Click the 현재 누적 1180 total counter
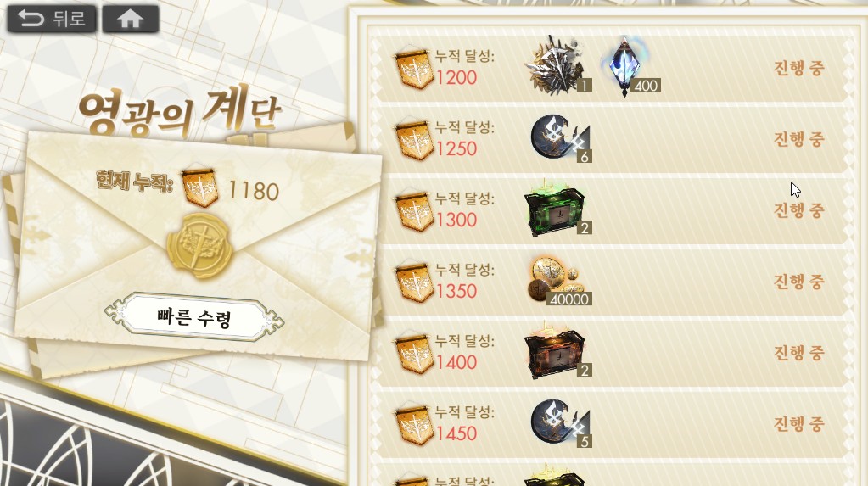The width and height of the screenshot is (868, 486). (188, 187)
